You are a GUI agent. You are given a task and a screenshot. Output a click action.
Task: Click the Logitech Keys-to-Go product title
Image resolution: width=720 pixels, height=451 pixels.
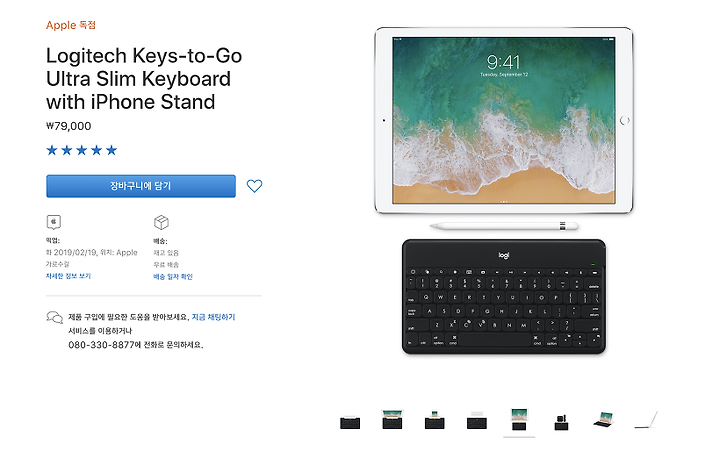(x=144, y=79)
